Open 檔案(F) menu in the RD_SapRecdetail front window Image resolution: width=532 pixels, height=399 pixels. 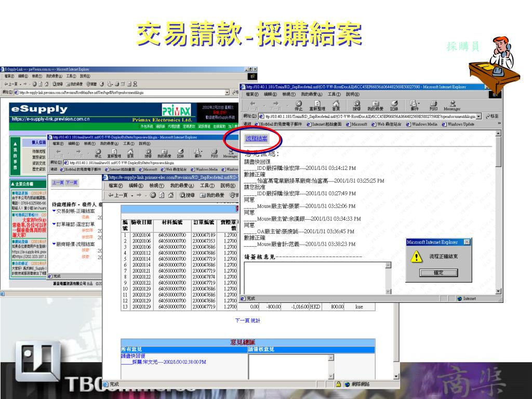pyautogui.click(x=252, y=94)
